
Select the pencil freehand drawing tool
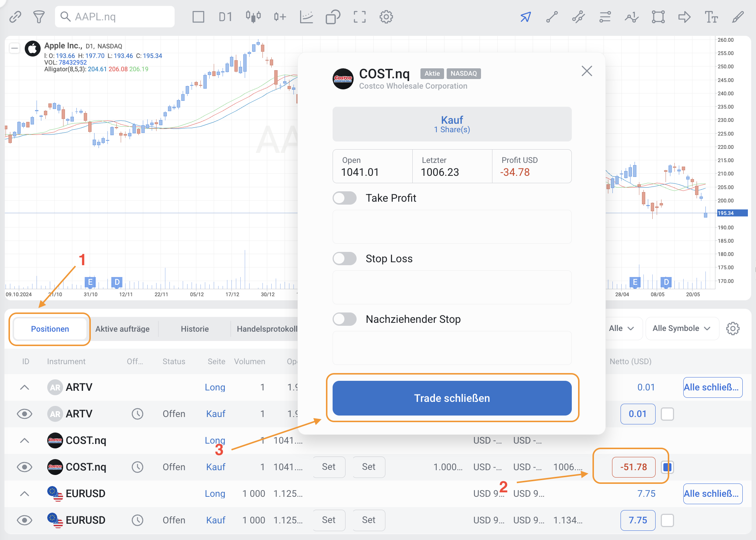(738, 17)
